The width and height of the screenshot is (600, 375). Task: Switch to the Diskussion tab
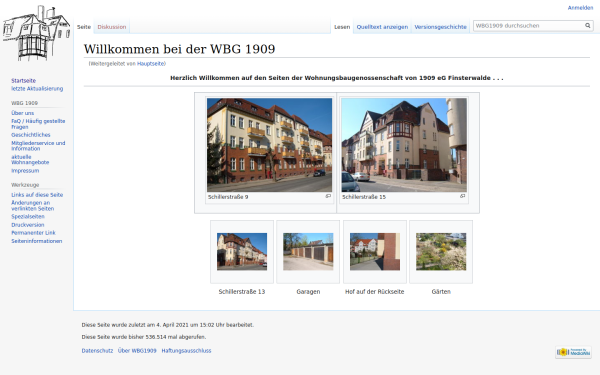pyautogui.click(x=112, y=27)
